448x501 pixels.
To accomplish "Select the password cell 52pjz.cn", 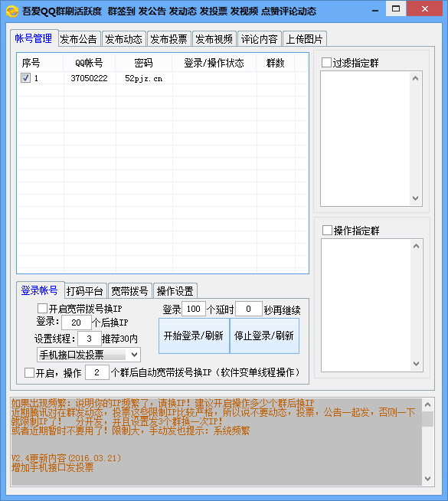I will pyautogui.click(x=144, y=78).
